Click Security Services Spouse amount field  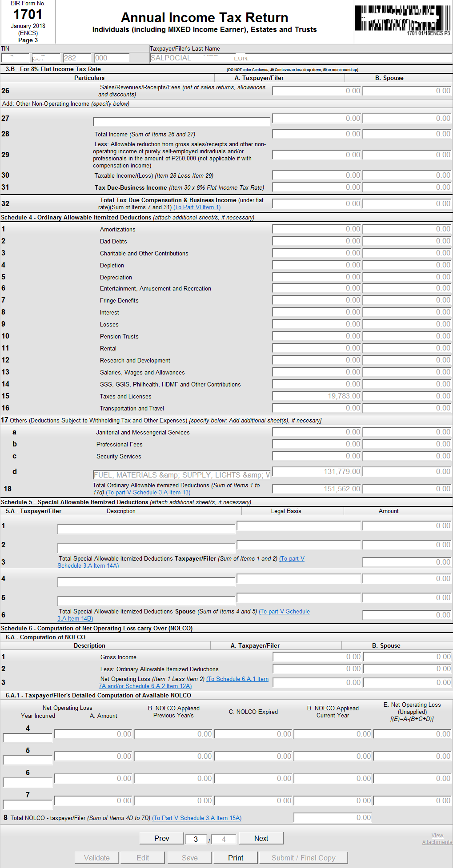(x=407, y=456)
